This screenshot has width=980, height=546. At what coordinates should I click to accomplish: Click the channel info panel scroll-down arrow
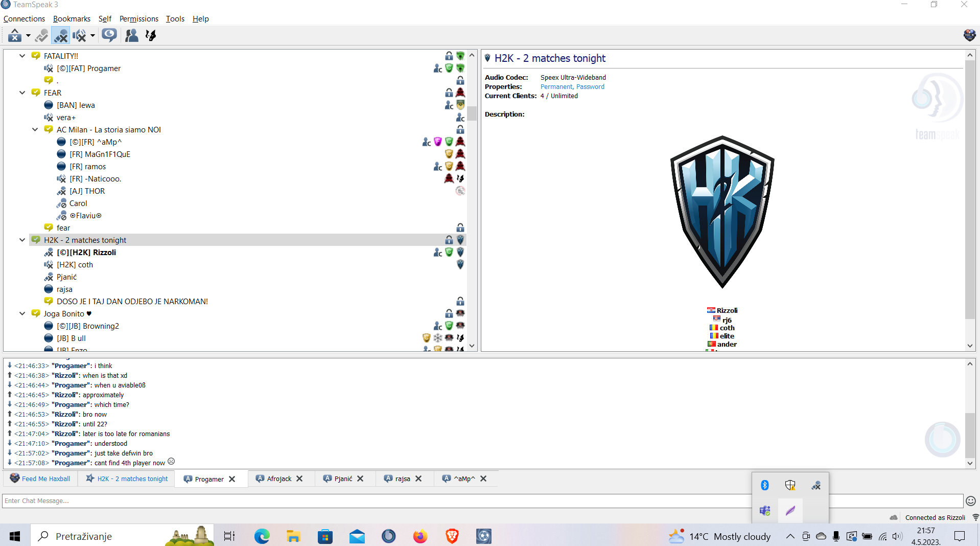(970, 346)
